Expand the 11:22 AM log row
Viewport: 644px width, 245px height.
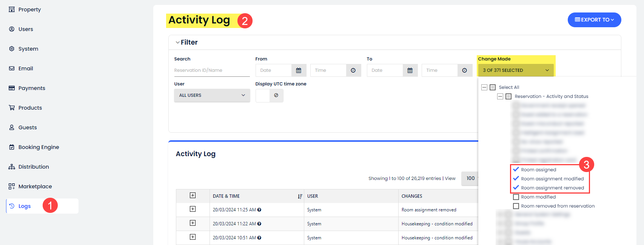193,223
